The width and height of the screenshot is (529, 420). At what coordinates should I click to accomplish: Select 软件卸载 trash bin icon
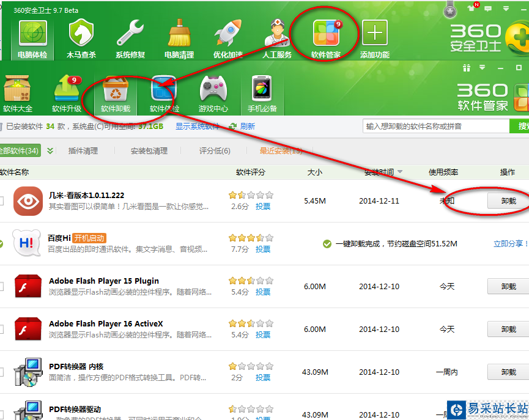[116, 94]
